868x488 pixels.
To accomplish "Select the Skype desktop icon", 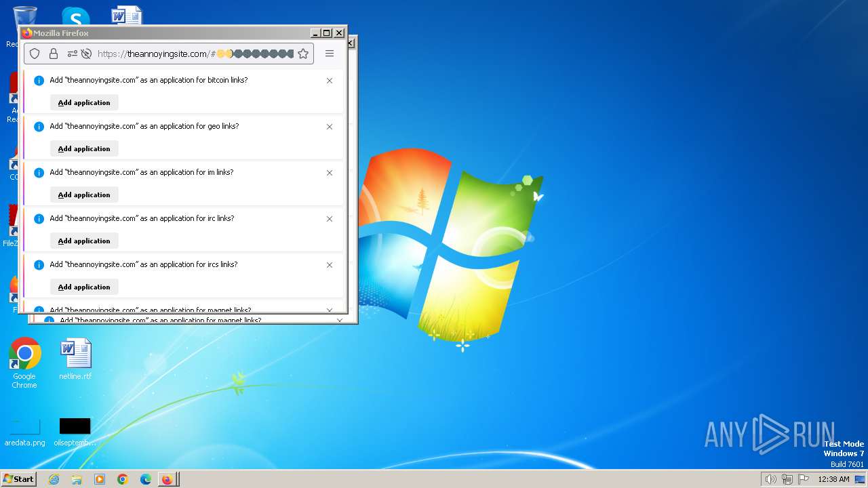I will [75, 17].
